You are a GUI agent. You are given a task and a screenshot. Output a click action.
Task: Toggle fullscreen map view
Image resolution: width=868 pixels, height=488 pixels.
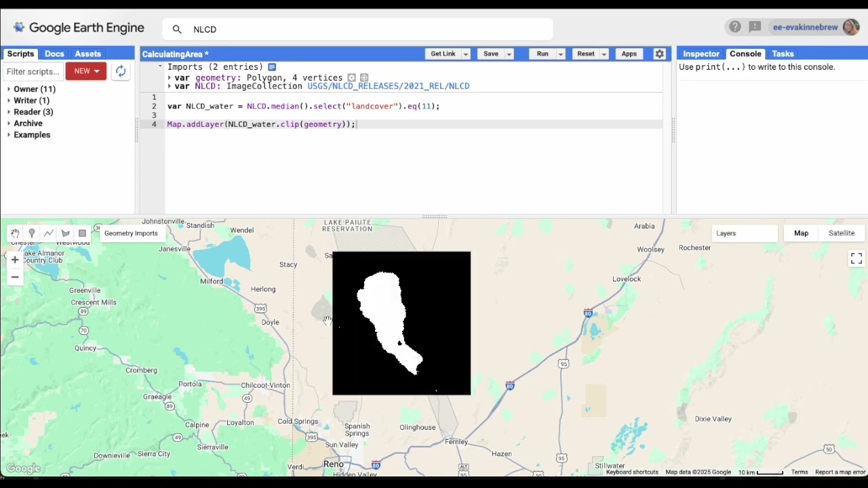(856, 259)
